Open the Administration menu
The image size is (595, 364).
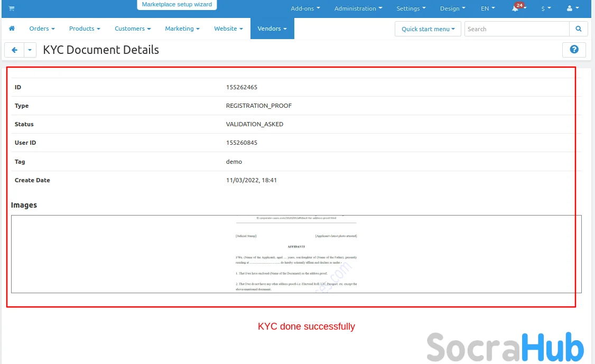click(358, 8)
